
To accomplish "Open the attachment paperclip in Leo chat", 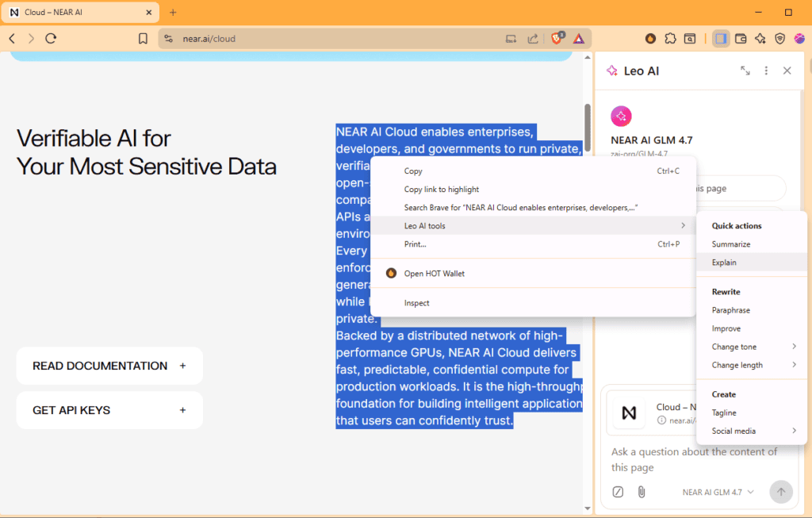I will pos(641,492).
